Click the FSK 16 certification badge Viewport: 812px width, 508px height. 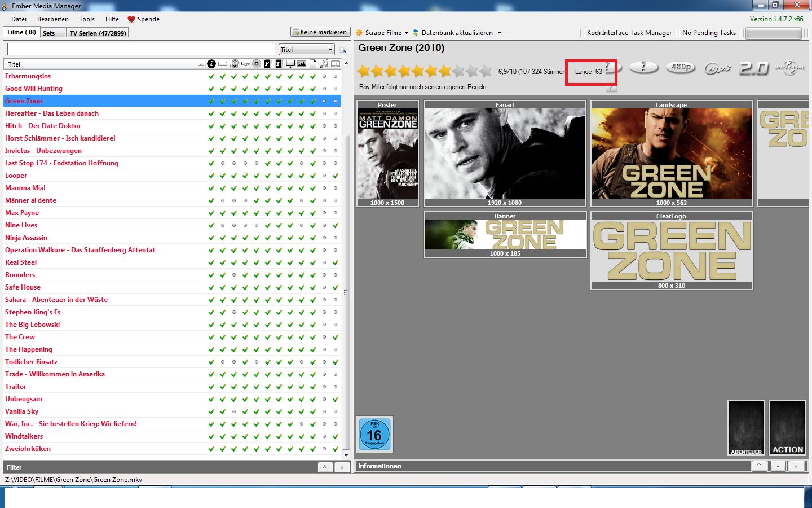(374, 434)
